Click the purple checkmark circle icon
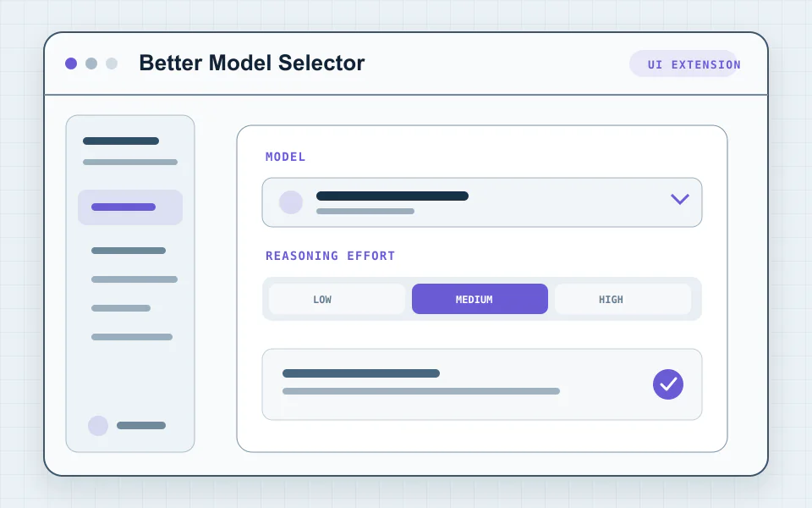812x508 pixels. (668, 384)
